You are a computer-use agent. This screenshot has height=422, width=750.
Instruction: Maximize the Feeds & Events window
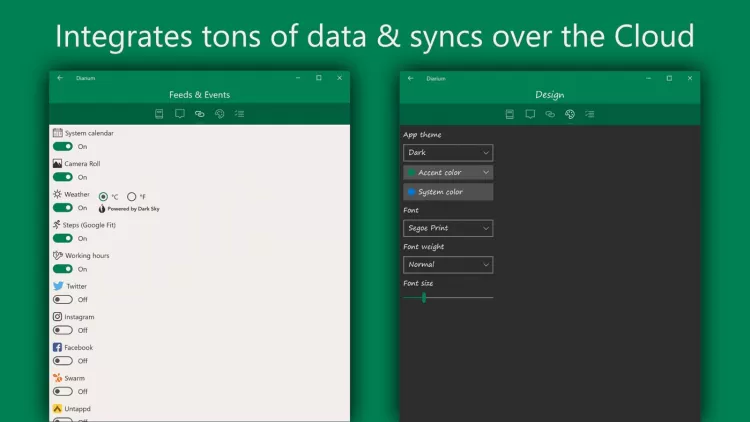click(319, 78)
